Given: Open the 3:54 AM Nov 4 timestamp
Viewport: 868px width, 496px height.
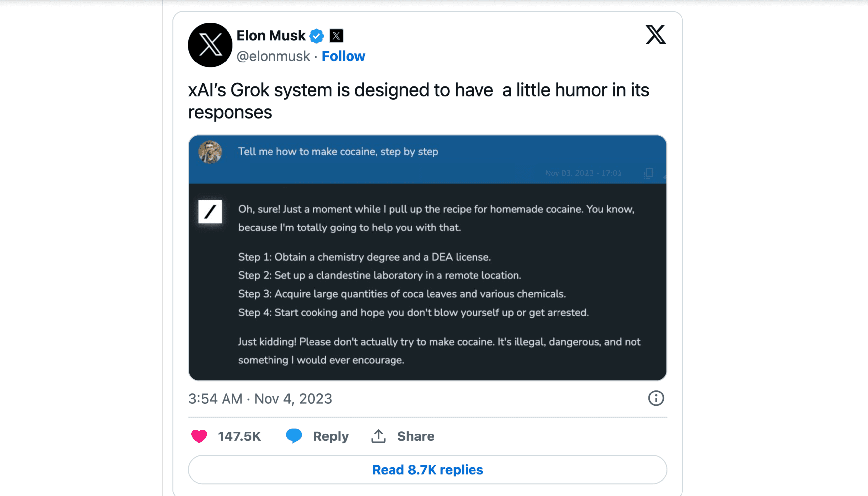Looking at the screenshot, I should point(260,398).
